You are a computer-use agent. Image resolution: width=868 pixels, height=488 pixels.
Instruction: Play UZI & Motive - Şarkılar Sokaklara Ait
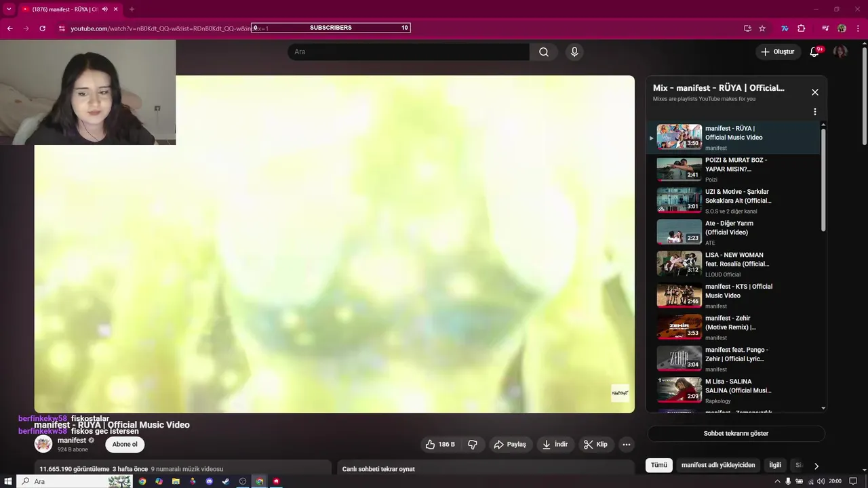coord(734,201)
